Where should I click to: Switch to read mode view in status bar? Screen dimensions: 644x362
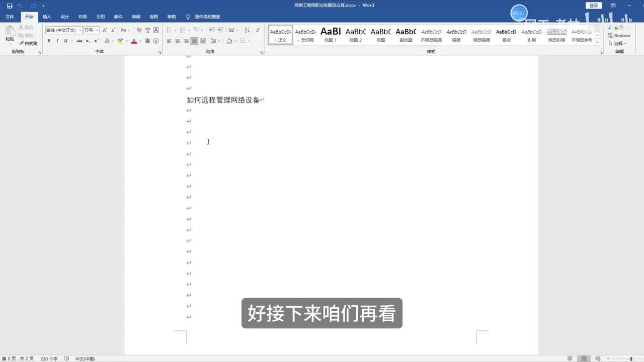point(570,358)
